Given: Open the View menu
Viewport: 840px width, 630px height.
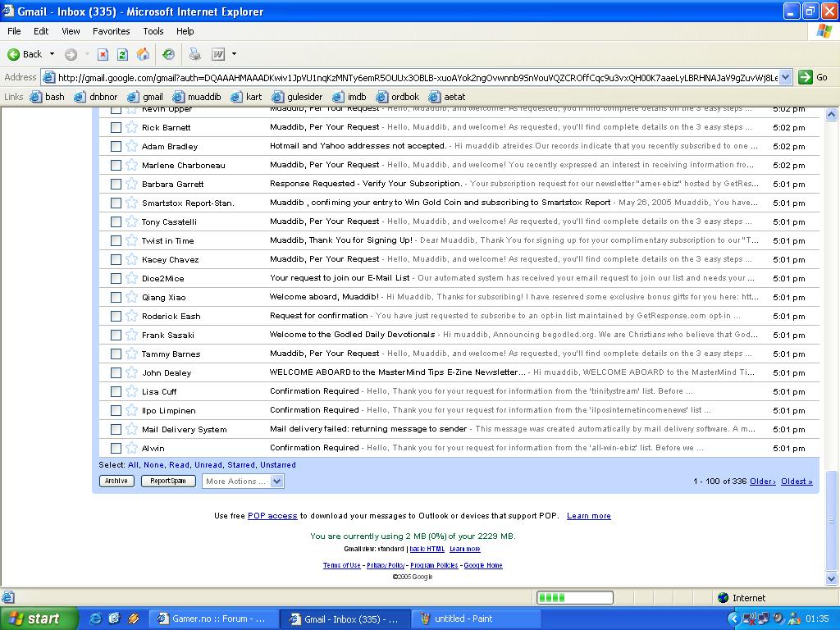Looking at the screenshot, I should tap(71, 31).
